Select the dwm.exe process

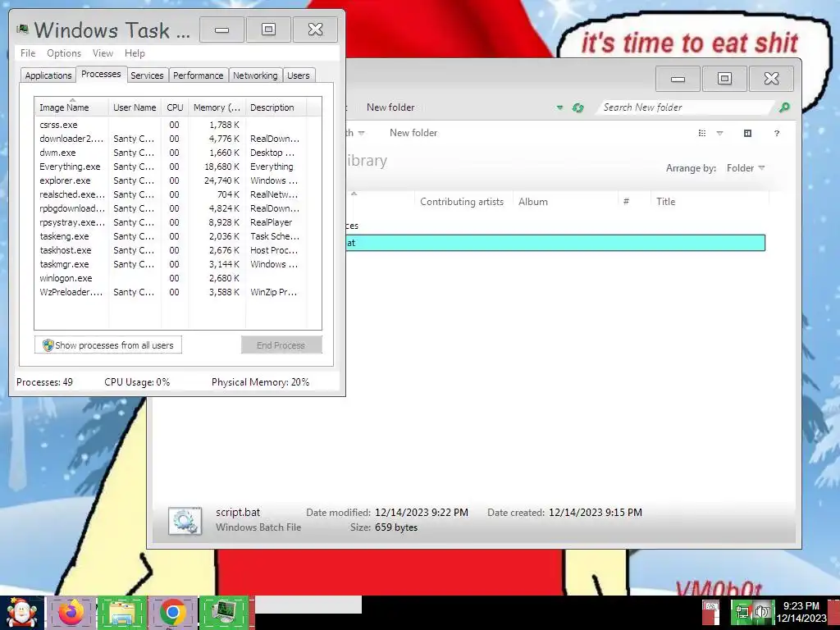pyautogui.click(x=171, y=152)
